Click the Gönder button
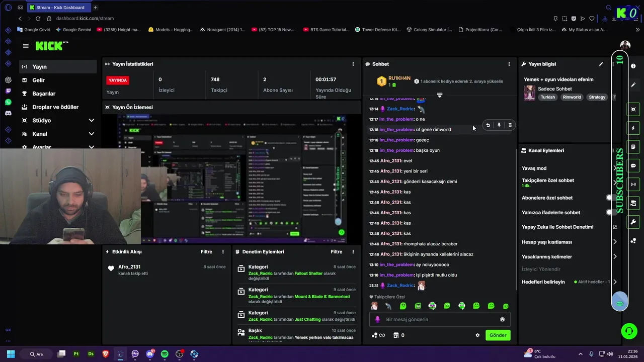This screenshot has width=644, height=362. point(498,335)
